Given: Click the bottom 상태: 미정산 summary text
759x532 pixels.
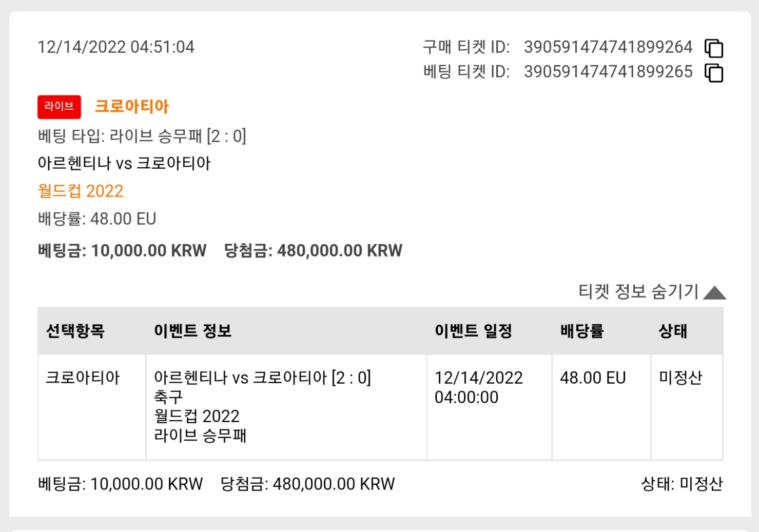Looking at the screenshot, I should [682, 484].
